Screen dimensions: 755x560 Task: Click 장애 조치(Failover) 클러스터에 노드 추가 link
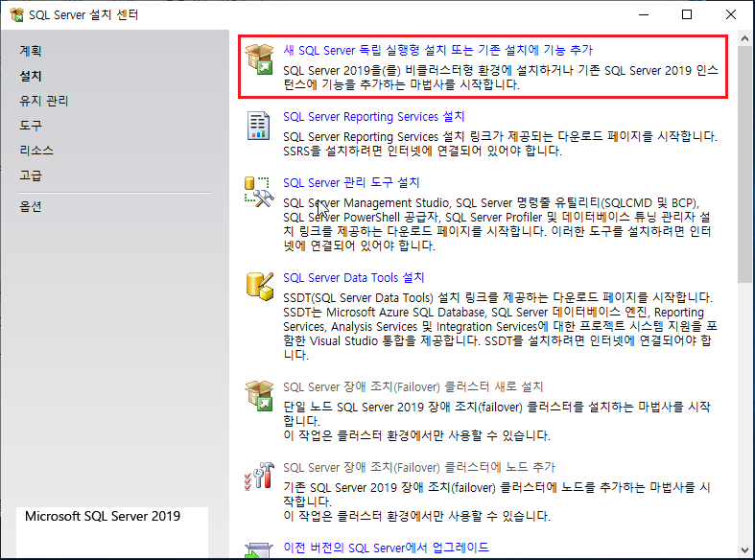click(x=419, y=467)
